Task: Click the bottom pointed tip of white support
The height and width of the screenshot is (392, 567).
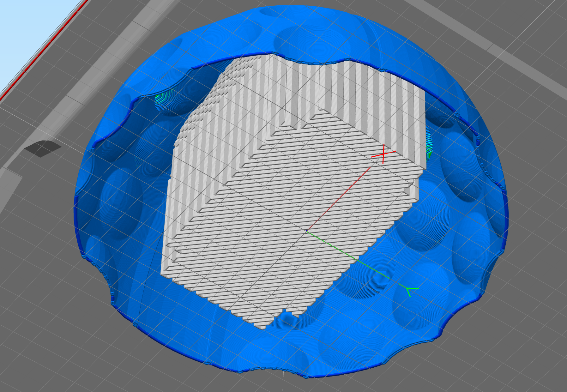Action: [x=263, y=327]
